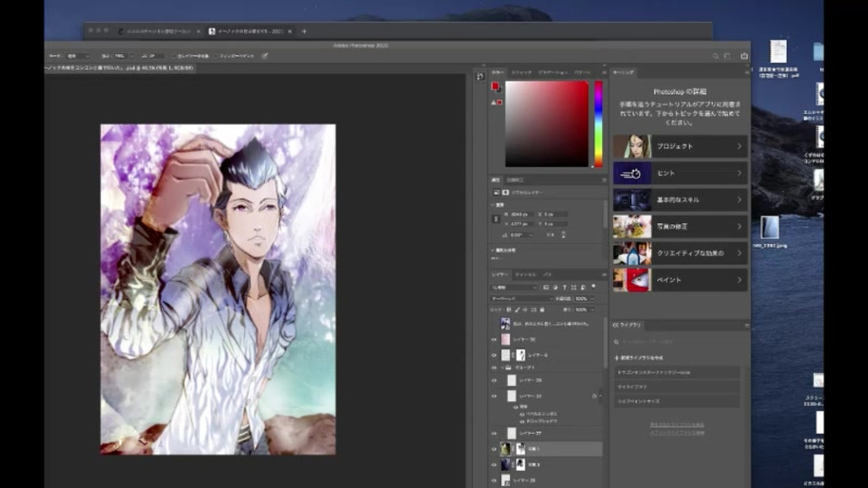Filter layers by adjustment layers icon
The height and width of the screenshot is (488, 868).
(x=555, y=287)
